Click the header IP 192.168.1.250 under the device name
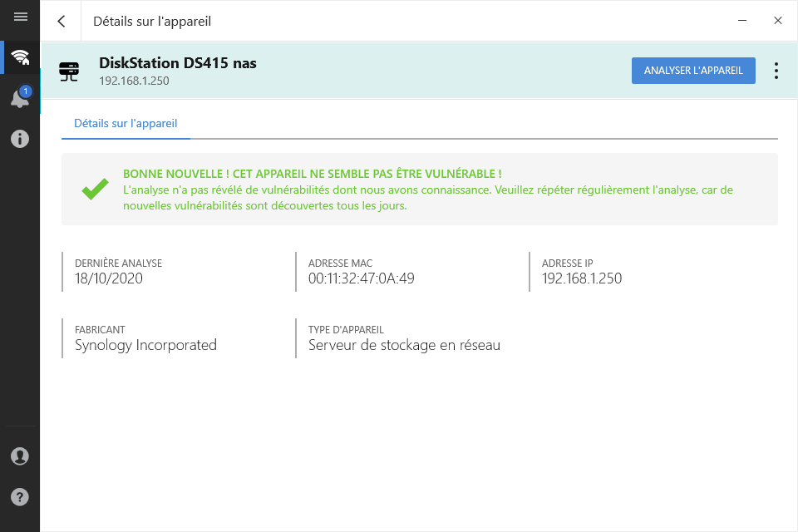798x532 pixels. [134, 81]
